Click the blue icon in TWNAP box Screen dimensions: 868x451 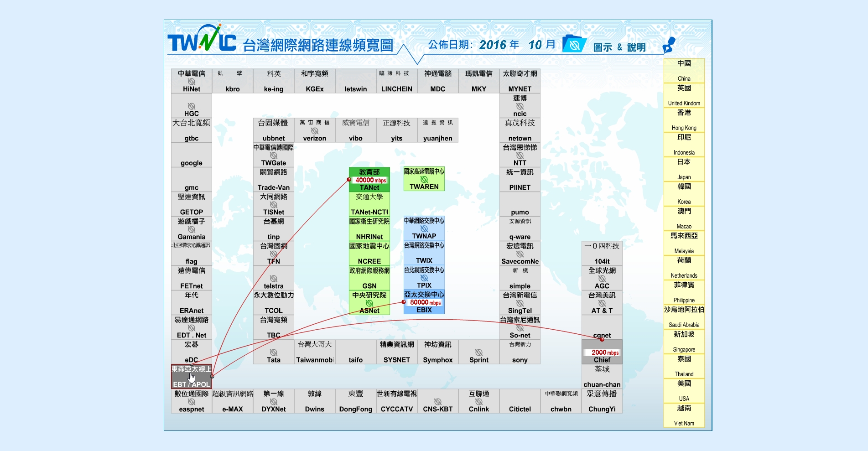(x=424, y=229)
